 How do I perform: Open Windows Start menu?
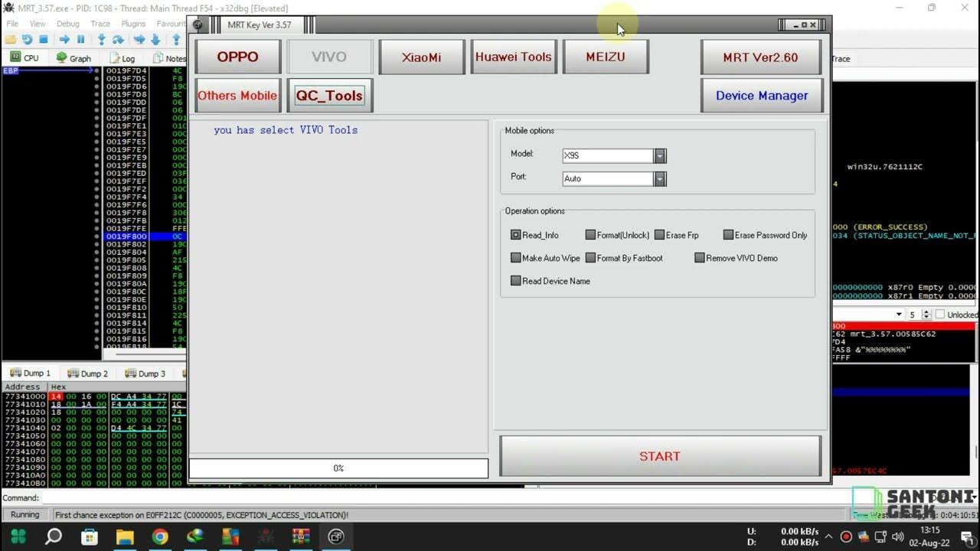tap(18, 536)
